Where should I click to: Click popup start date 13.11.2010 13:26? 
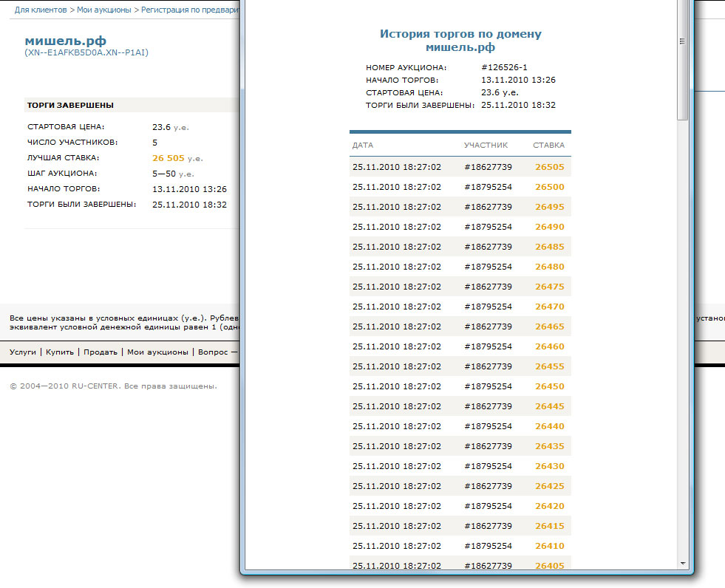[518, 80]
